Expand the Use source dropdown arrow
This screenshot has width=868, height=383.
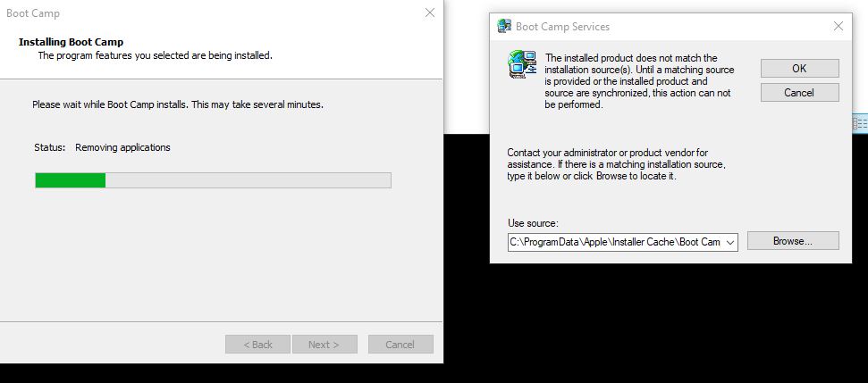click(x=729, y=242)
